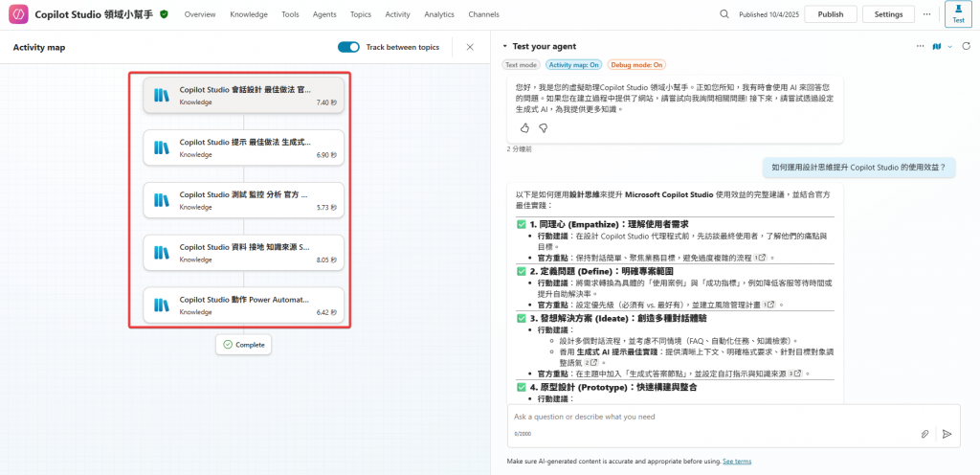Screen dimensions: 980x475
Task: Click the activity map icon in test pane
Action: (x=936, y=46)
